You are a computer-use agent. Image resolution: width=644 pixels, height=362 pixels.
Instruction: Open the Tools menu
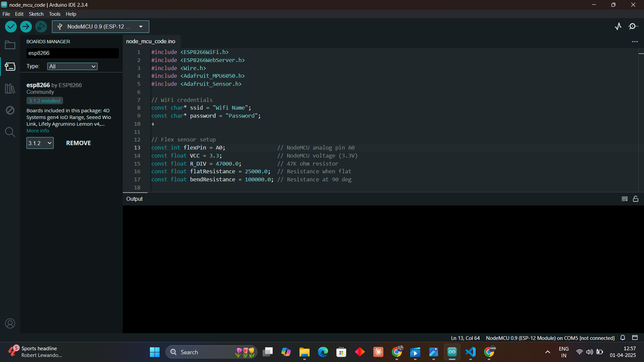tap(55, 14)
